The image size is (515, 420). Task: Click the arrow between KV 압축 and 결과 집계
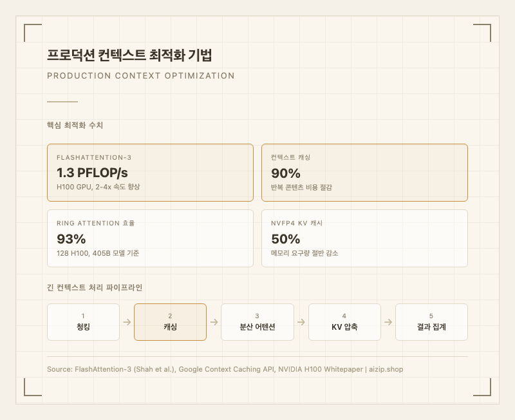[x=388, y=322]
